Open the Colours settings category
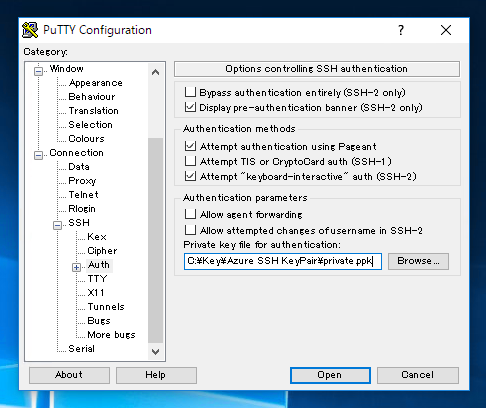 coord(86,139)
